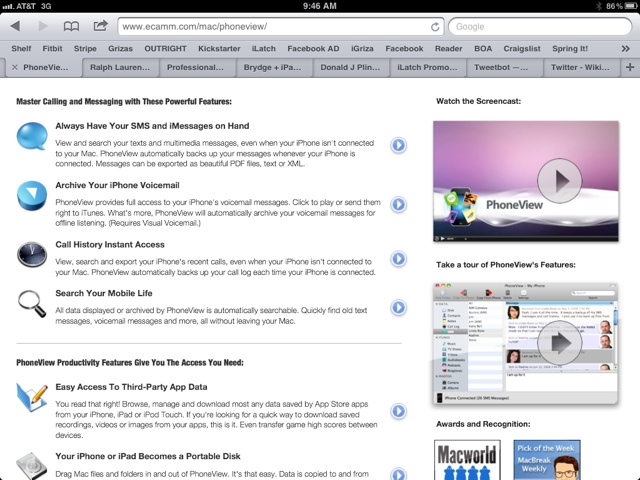Click 'Easy Access To Third-Party App Data' heading
This screenshot has height=480, width=640.
(x=131, y=387)
